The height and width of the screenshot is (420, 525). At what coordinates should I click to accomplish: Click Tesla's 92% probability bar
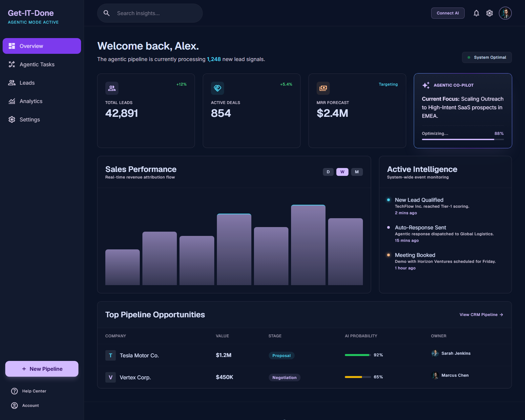(358, 355)
